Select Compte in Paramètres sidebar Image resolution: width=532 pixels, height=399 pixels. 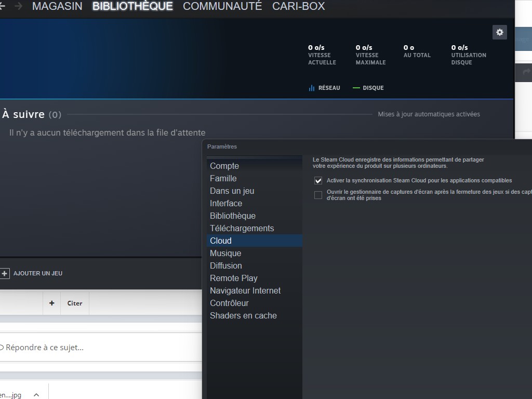pyautogui.click(x=254, y=166)
